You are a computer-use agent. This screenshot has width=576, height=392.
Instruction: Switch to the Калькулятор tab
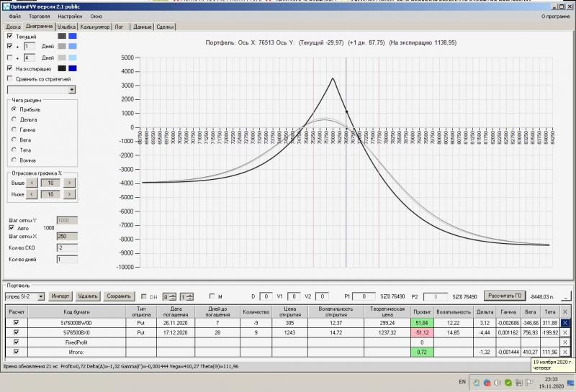(x=94, y=27)
